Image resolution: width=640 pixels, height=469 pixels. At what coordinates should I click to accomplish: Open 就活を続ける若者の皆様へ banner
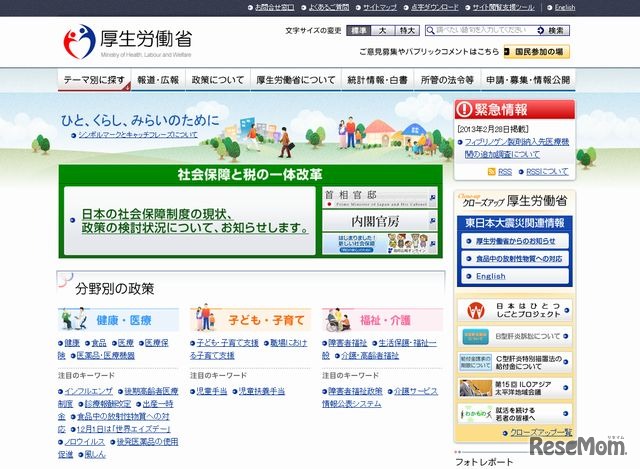514,414
